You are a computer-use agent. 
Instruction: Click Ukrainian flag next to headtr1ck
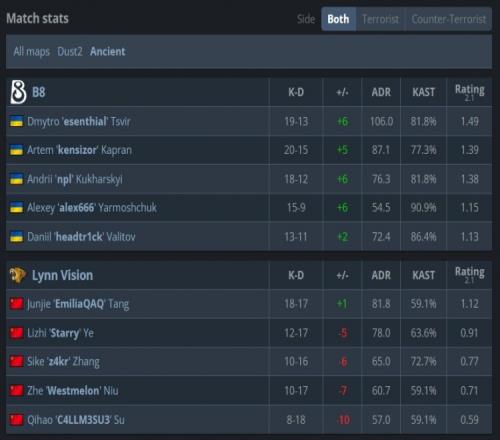pos(16,237)
